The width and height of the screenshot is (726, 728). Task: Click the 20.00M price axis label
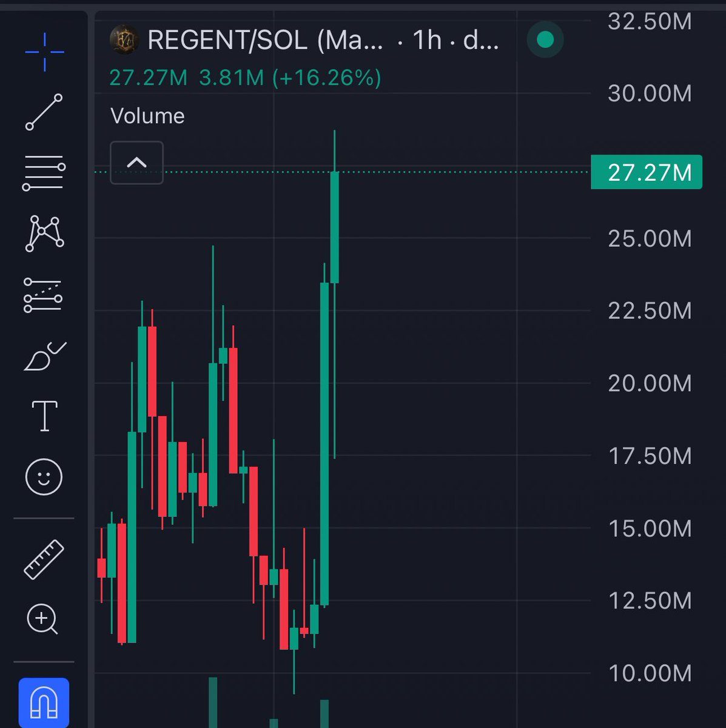point(650,383)
